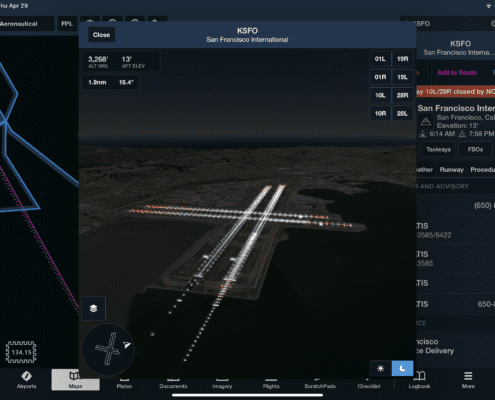This screenshot has height=400, width=495.
Task: Tap the 134.15 frequency box
Action: (x=21, y=352)
